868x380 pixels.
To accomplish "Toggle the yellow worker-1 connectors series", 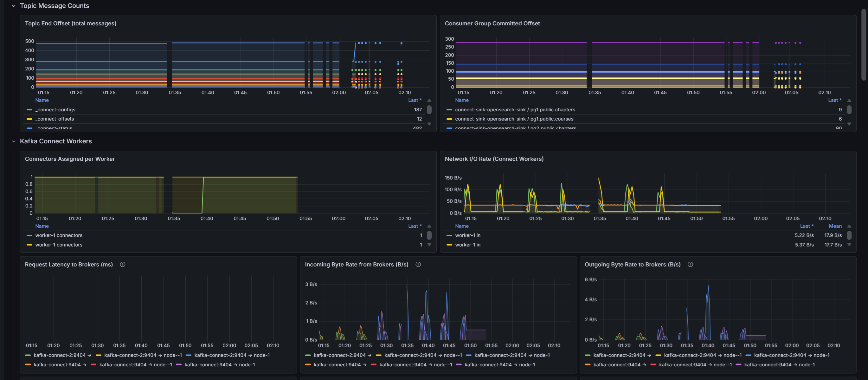I will [x=59, y=245].
